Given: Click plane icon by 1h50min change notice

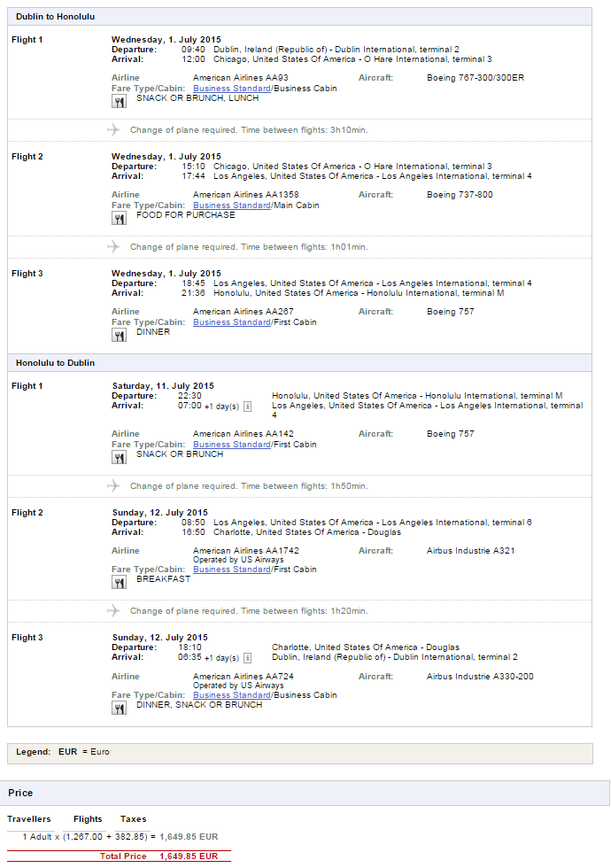Looking at the screenshot, I should pyautogui.click(x=113, y=485).
